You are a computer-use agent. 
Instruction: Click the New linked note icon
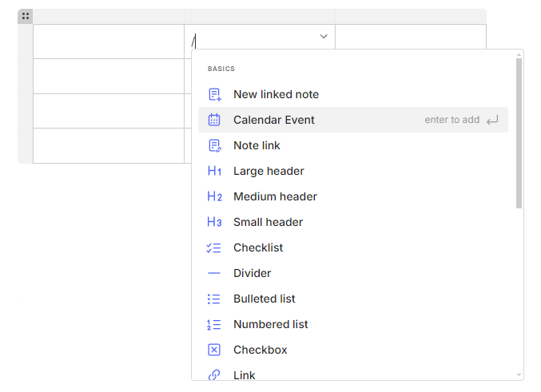(215, 94)
